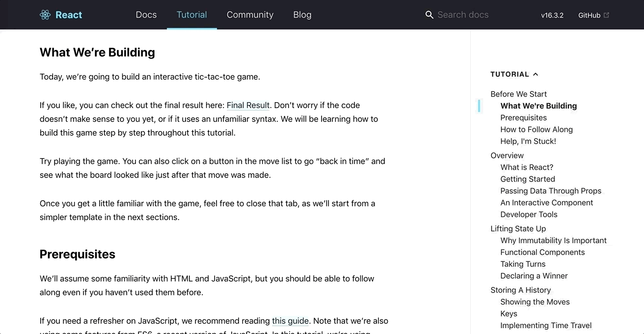Select the Tutorial nav tab
Image resolution: width=644 pixels, height=334 pixels.
[192, 15]
